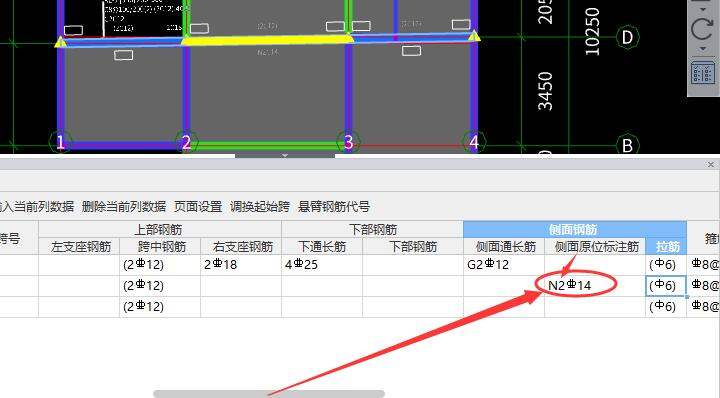
Task: Click the N2Φ14 side annotation cell
Action: (x=595, y=286)
